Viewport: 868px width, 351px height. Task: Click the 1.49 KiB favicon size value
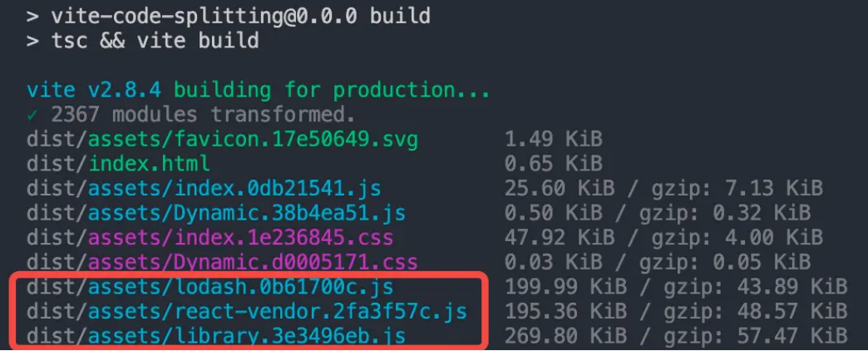click(553, 140)
